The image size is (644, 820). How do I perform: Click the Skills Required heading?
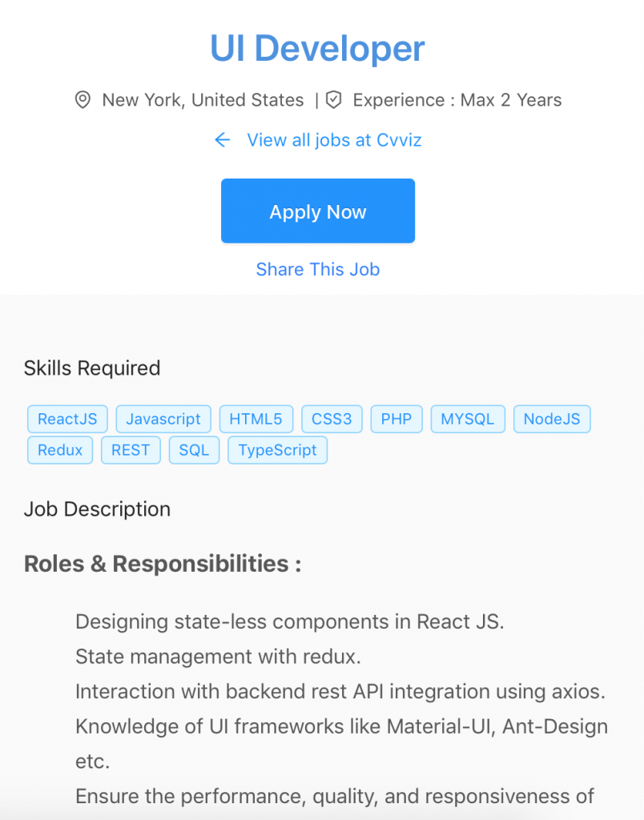tap(92, 368)
